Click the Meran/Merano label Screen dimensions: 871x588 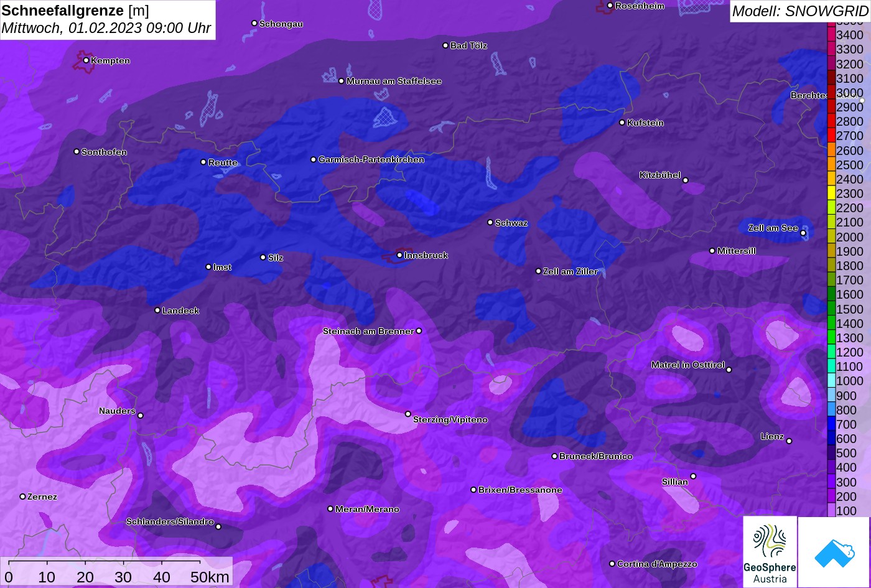coord(367,509)
